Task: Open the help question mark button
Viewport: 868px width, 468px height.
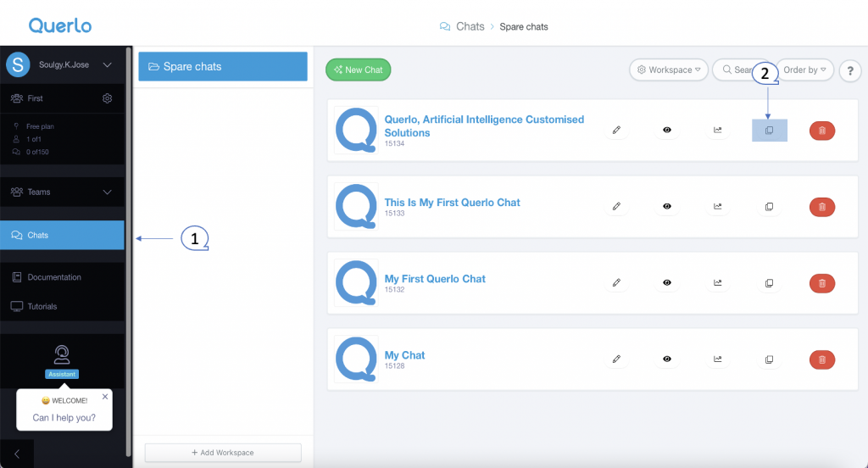Action: tap(850, 70)
